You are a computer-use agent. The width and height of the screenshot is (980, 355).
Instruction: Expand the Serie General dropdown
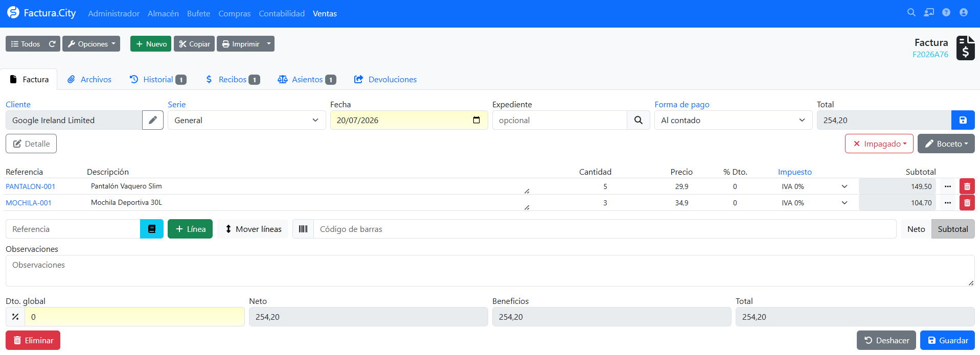click(x=246, y=120)
